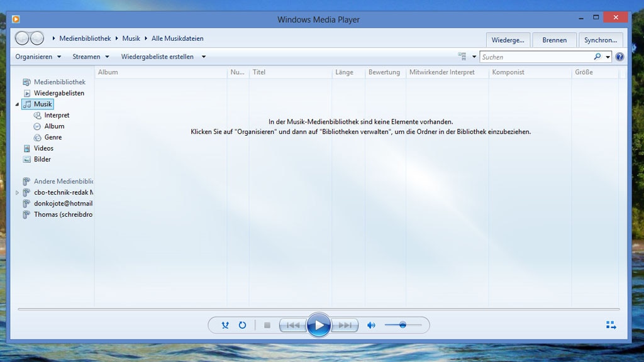Viewport: 644px width, 362px height.
Task: Select Videos in the navigation pane
Action: click(43, 148)
